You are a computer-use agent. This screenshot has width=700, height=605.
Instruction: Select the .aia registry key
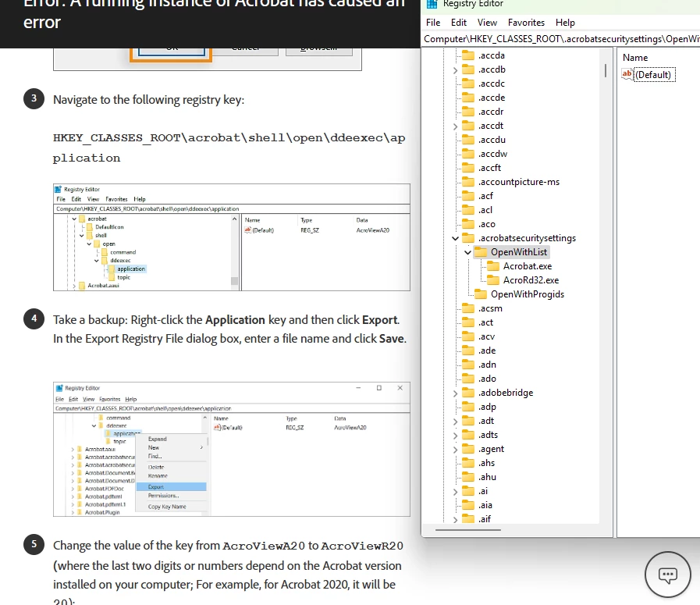point(485,505)
